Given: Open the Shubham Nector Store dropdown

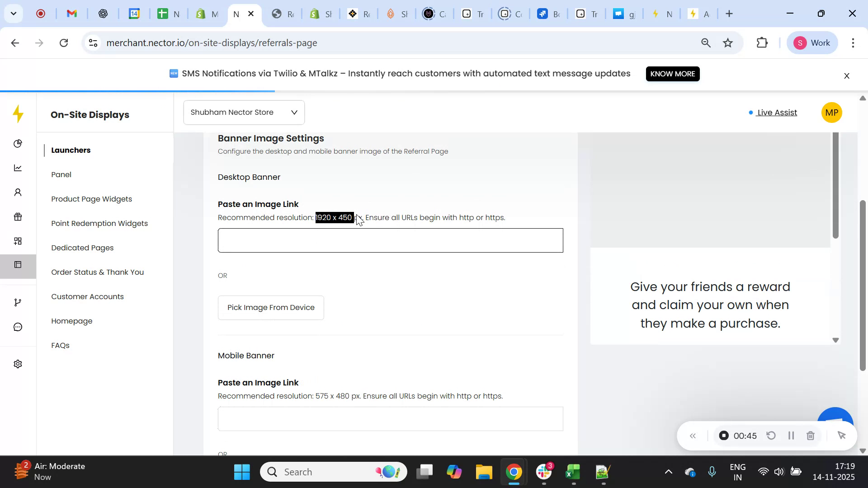Looking at the screenshot, I should (243, 112).
